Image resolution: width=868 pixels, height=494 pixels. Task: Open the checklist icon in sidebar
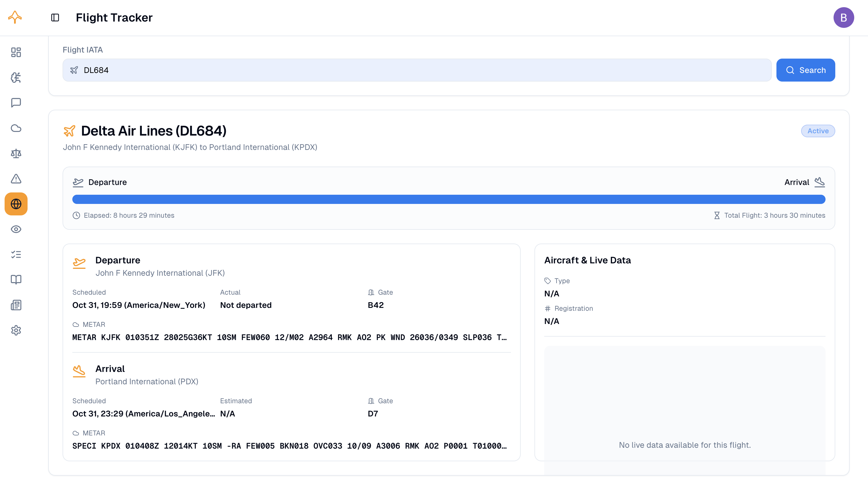coord(16,254)
